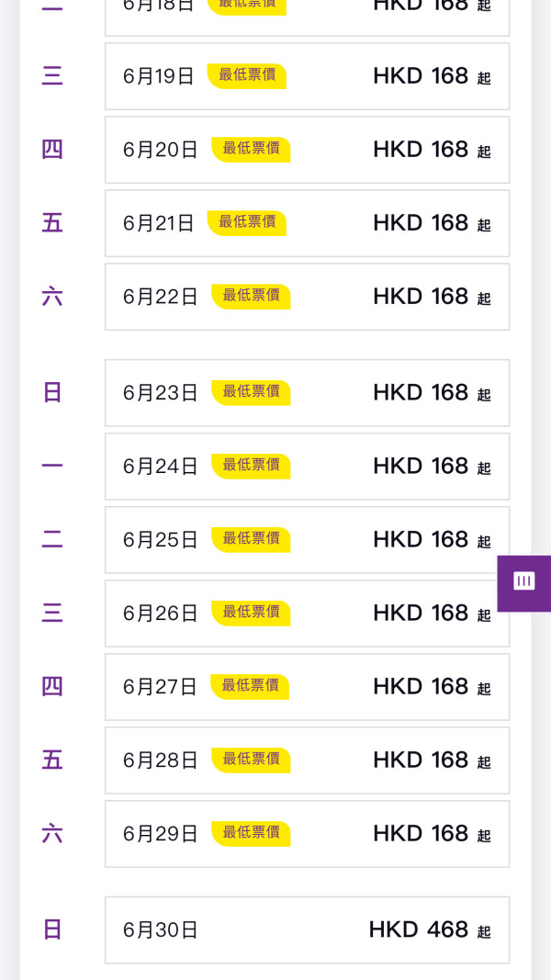Select the 6月20日 fare row
Screen dimensions: 551x980
tap(307, 150)
